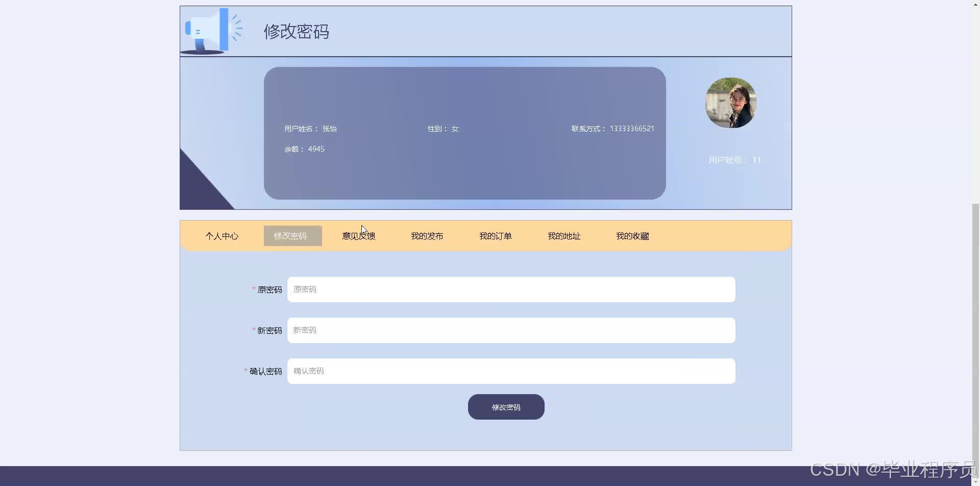Click the vertical scrollbar thumb
The height and width of the screenshot is (486, 980).
[975, 340]
